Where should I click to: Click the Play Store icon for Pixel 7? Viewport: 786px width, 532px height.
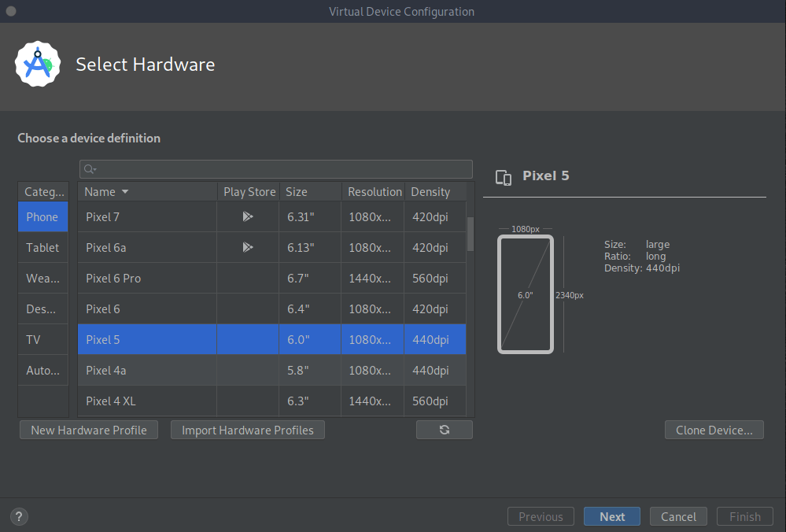click(248, 216)
